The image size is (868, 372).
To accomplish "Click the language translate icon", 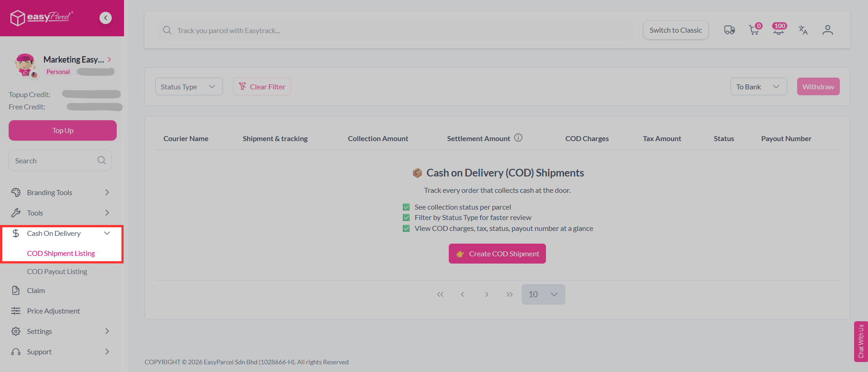I will [x=803, y=30].
